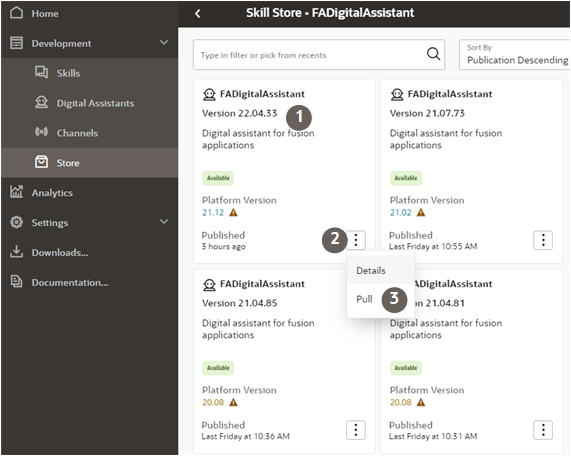This screenshot has height=456, width=571.
Task: Open options menu for Version 21.04.85
Action: (x=356, y=430)
